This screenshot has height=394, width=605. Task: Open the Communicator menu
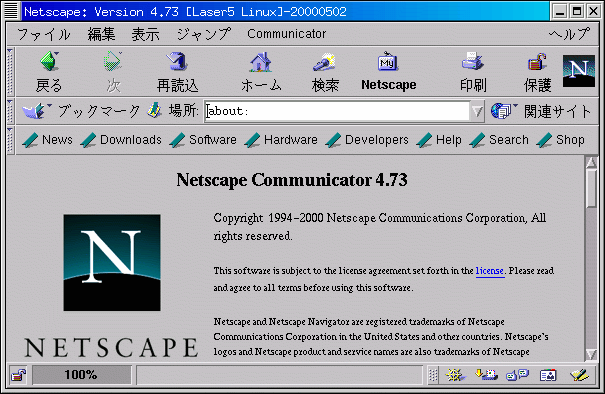point(287,34)
